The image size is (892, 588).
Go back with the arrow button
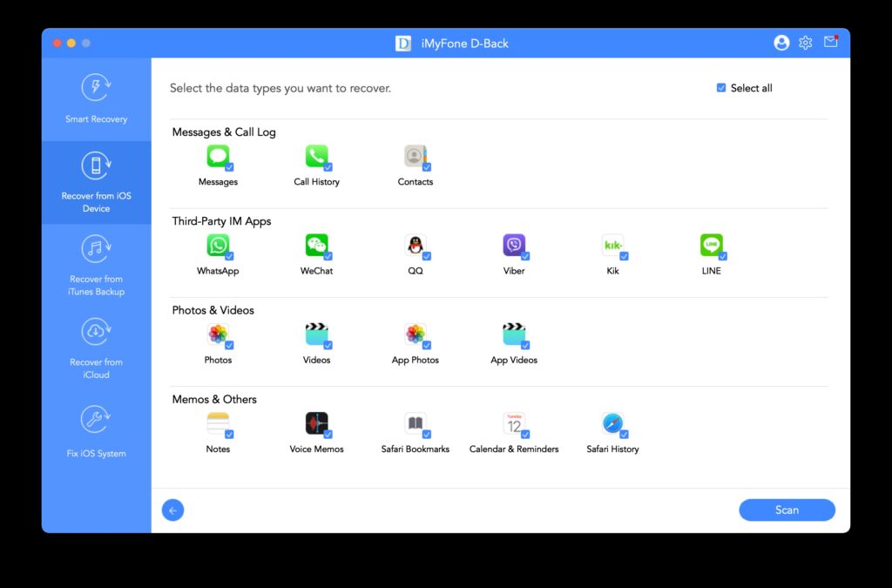[x=173, y=510]
